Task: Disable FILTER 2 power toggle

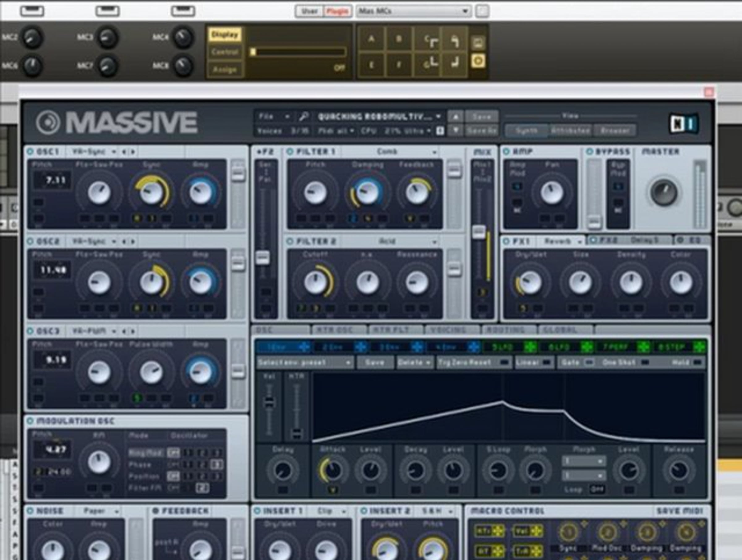Action: [x=289, y=242]
